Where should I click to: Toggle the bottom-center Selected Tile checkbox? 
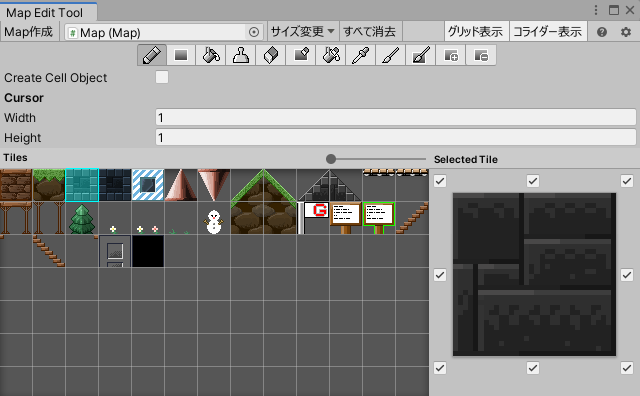pos(533,368)
